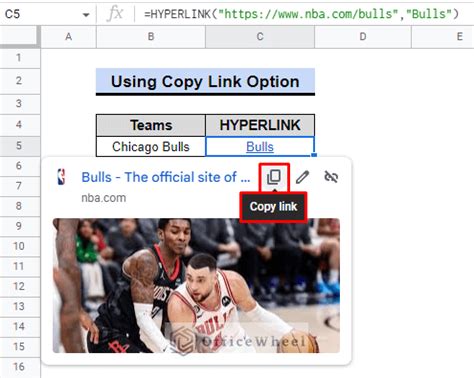
Task: Select column E header
Action: pos(443,37)
